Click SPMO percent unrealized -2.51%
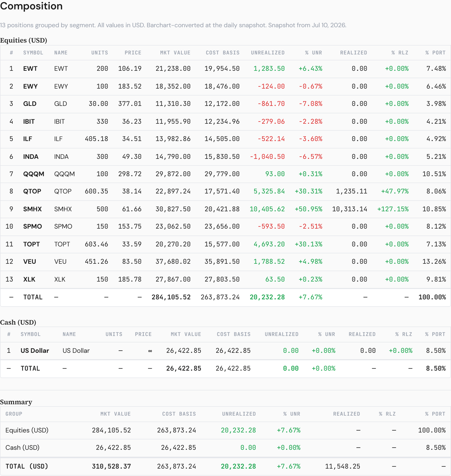 click(311, 226)
